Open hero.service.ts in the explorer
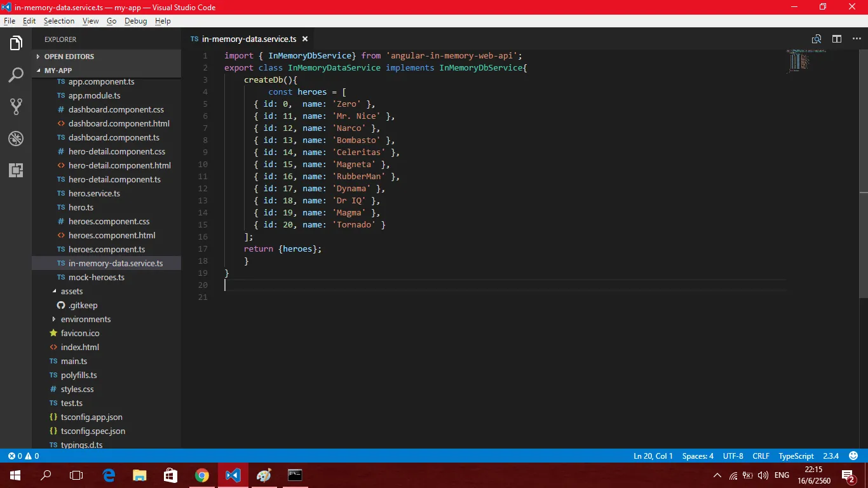This screenshot has height=488, width=868. (94, 194)
